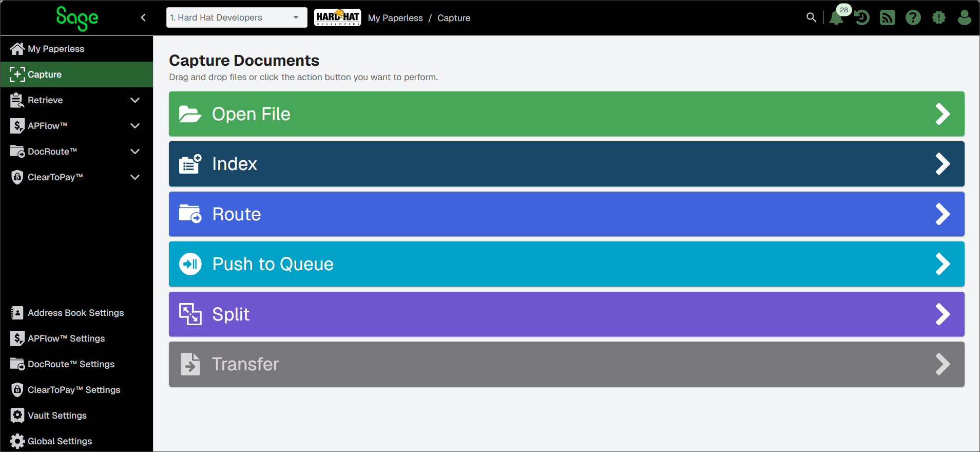Click the Push to Queue button
Image resolution: width=980 pixels, height=452 pixels.
[567, 264]
